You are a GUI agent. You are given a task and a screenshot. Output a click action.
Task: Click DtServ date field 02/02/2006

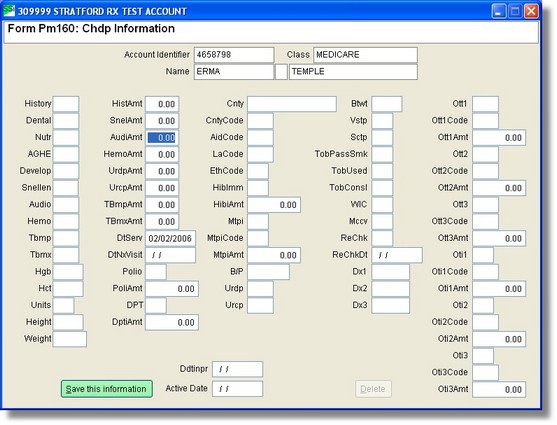coord(170,238)
